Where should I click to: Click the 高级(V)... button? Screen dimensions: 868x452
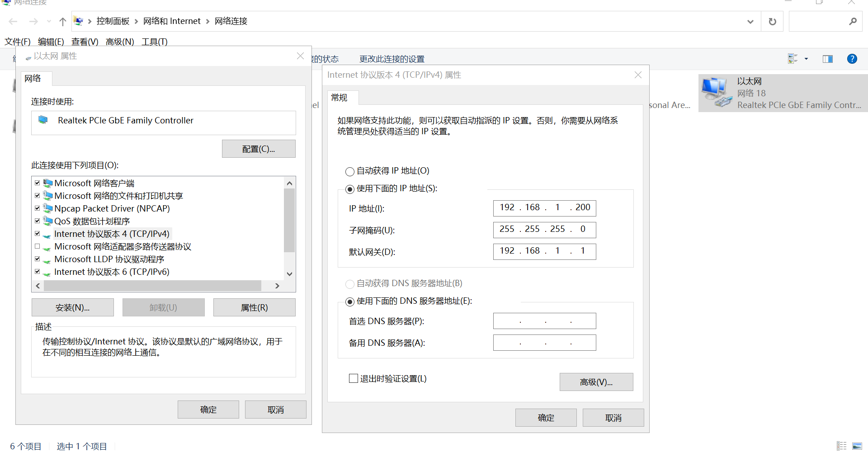point(596,382)
